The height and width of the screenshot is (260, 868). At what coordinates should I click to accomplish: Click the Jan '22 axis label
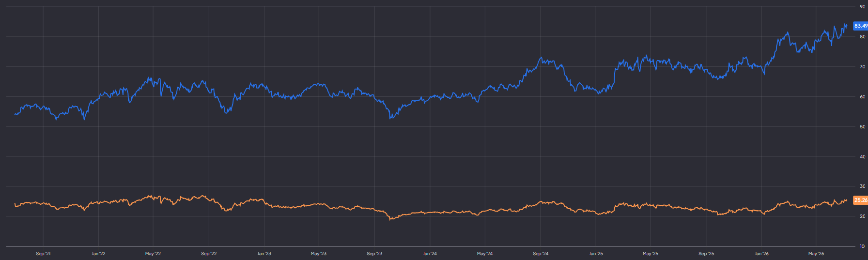click(x=98, y=254)
